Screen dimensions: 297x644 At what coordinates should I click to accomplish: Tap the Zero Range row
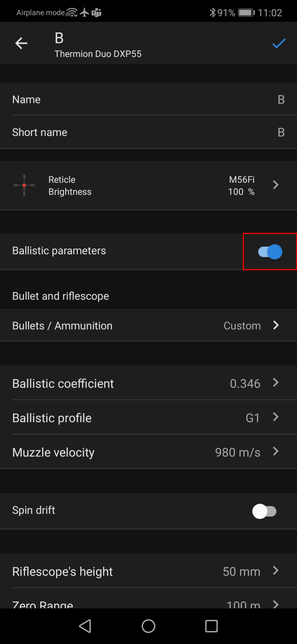[148, 604]
